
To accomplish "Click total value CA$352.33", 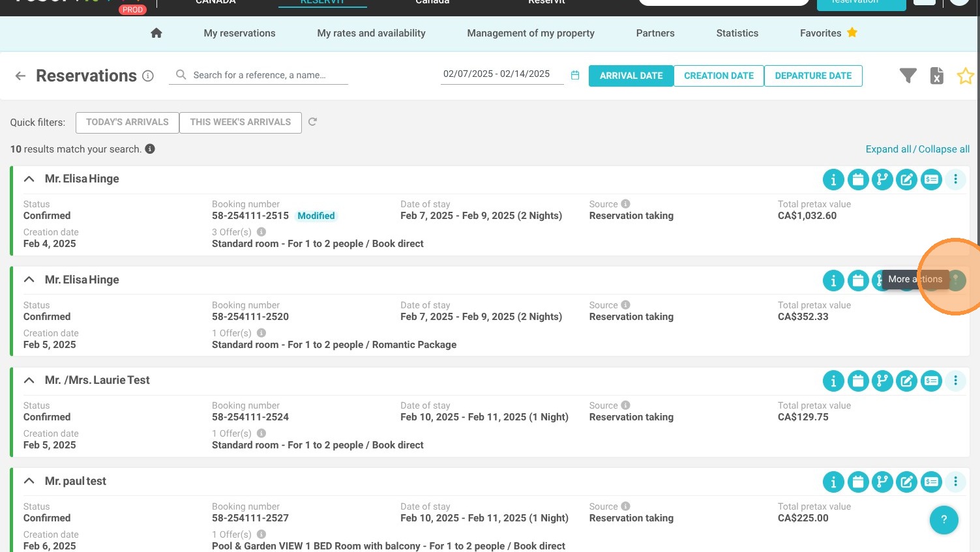I will pos(803,317).
